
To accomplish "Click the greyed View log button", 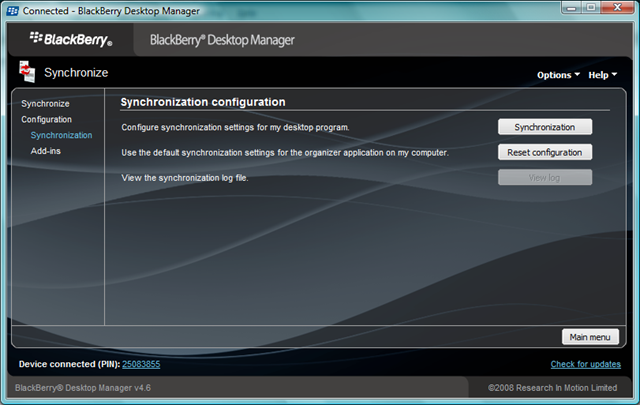I will (x=545, y=178).
